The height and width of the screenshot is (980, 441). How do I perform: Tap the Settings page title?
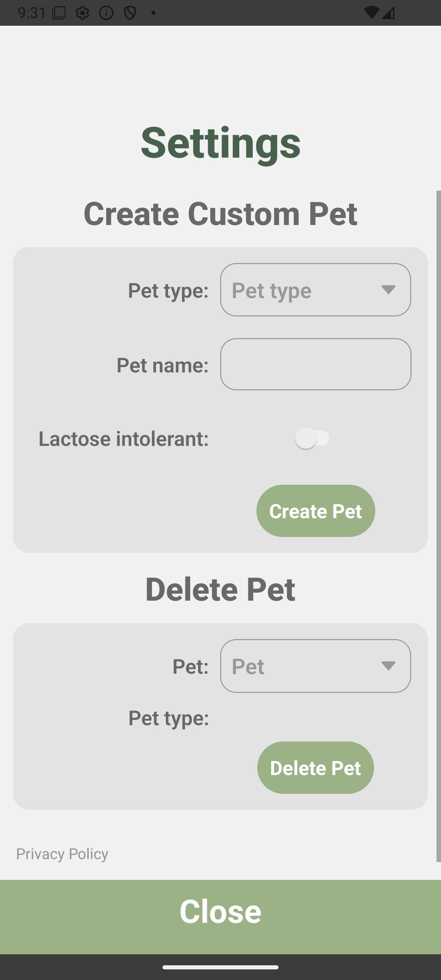(220, 142)
